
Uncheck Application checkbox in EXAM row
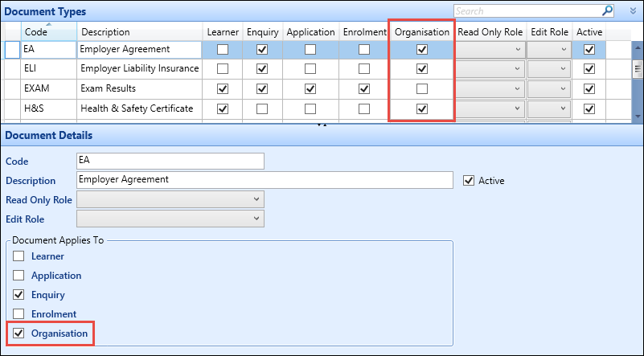[x=310, y=88]
